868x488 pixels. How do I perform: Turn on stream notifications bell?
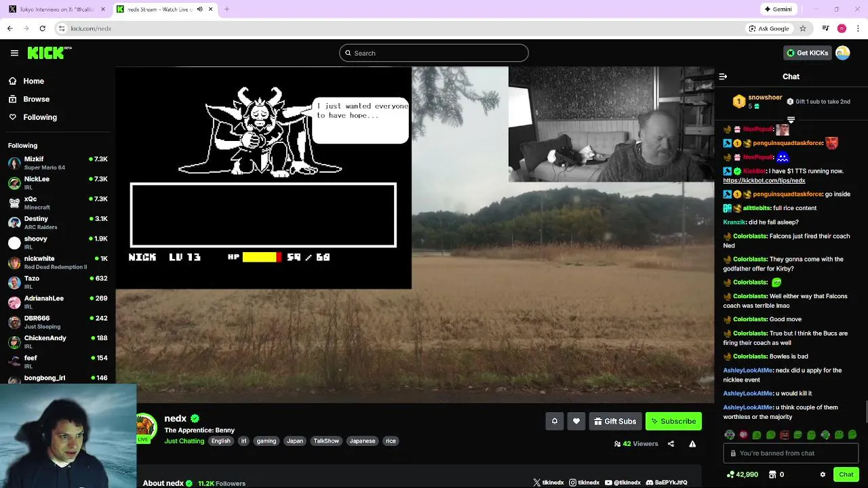click(x=555, y=421)
